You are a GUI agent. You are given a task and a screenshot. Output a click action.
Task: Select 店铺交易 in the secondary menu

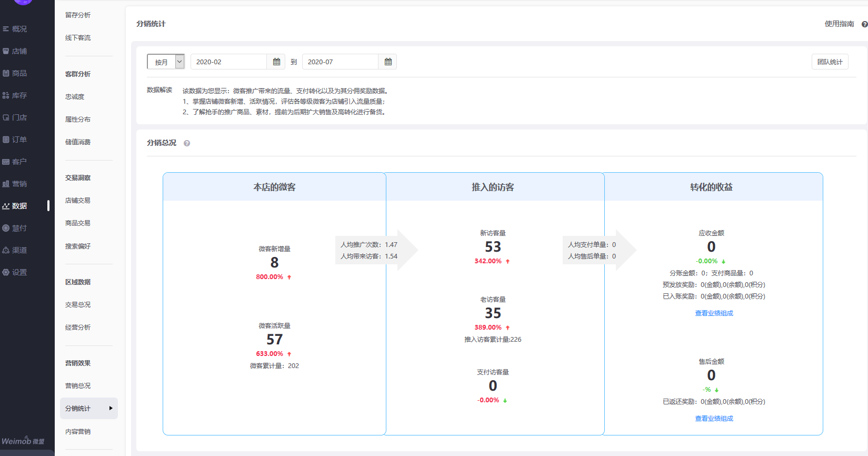coord(78,201)
